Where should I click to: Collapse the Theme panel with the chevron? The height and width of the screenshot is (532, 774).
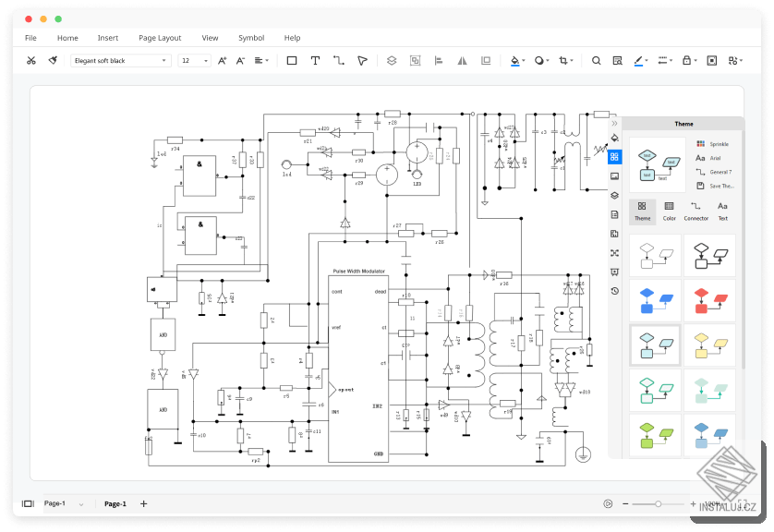pos(614,123)
